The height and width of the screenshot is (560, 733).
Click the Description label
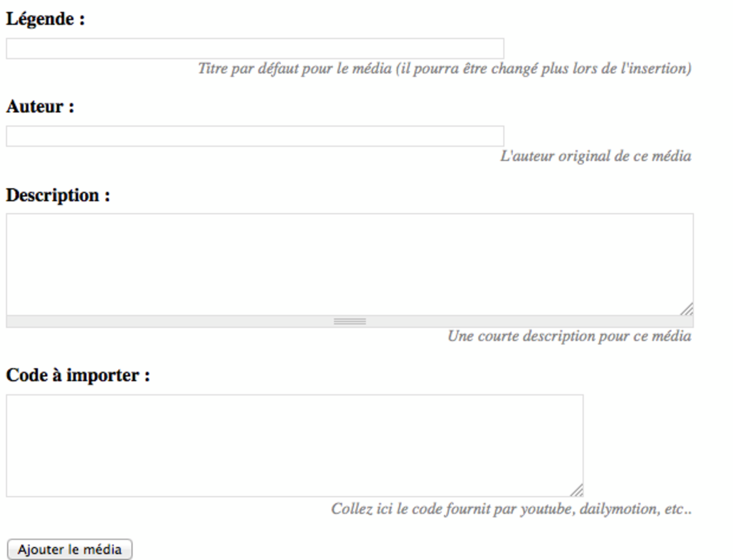coord(58,195)
